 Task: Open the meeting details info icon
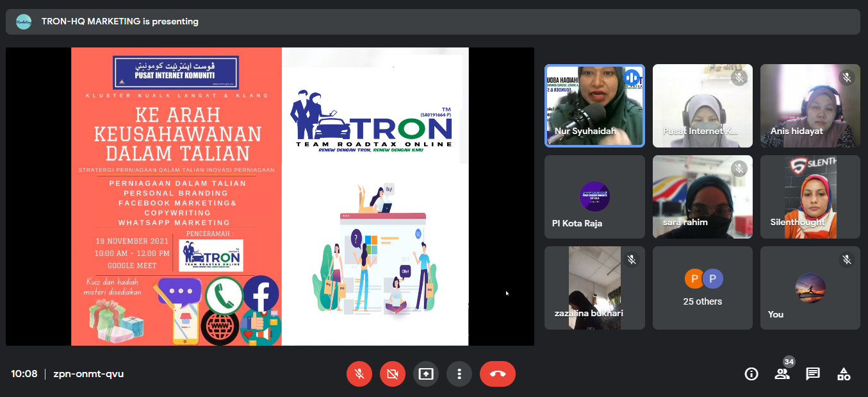[751, 374]
